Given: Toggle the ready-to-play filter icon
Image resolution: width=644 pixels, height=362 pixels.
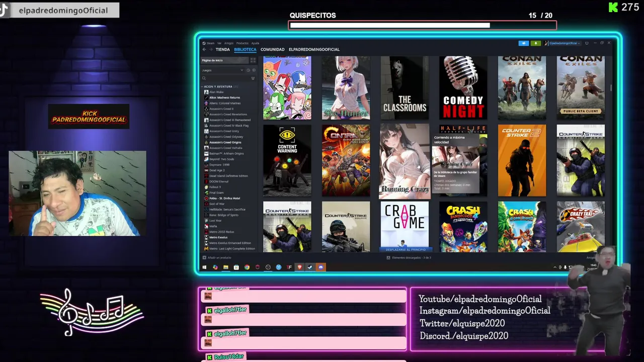Looking at the screenshot, I should 254,70.
